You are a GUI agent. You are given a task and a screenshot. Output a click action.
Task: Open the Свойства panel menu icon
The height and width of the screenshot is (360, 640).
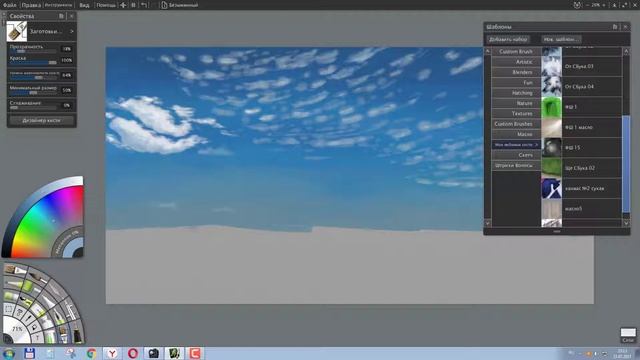click(61, 16)
